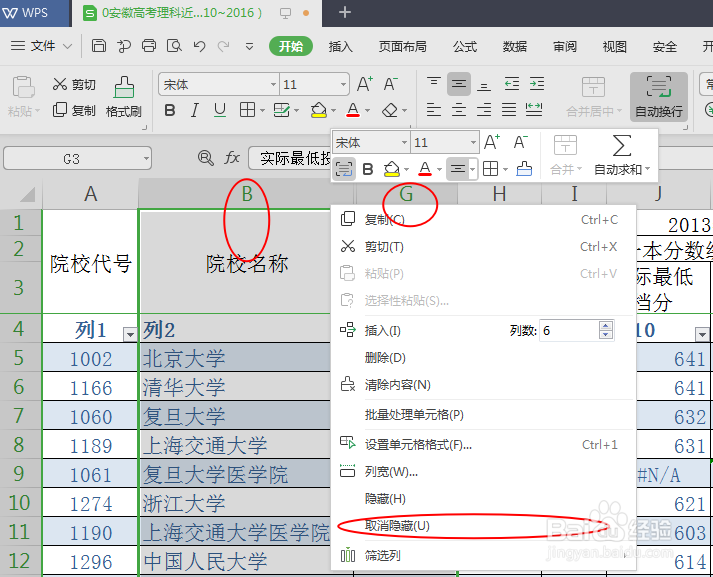Viewport: 713px width, 577px height.
Task: Switch to Page Layout (页面布局) tab
Action: (x=402, y=46)
